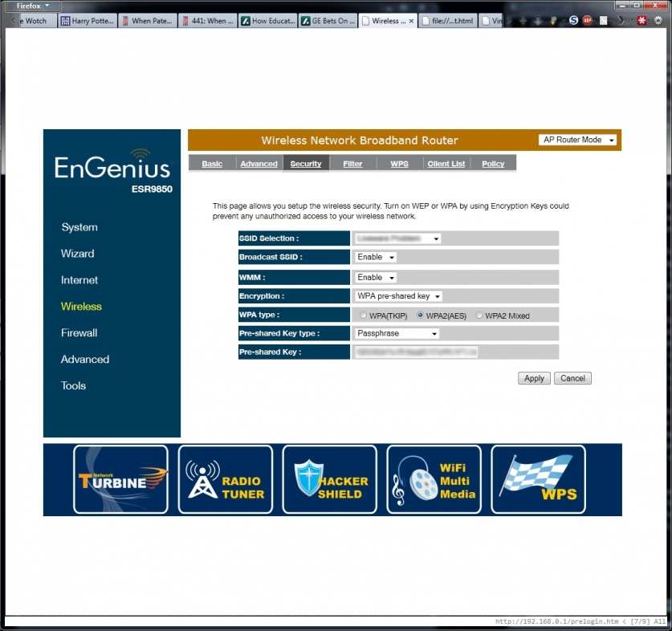Screen dimensions: 672x631
Task: Switch to the Basic tab
Action: 212,164
